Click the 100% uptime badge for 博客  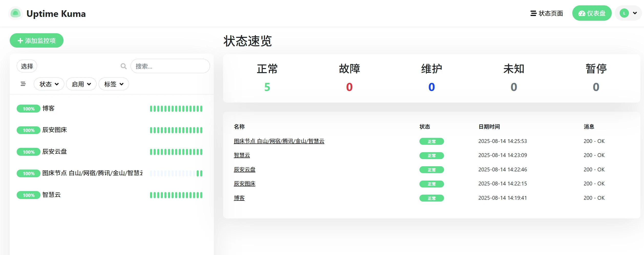point(28,109)
